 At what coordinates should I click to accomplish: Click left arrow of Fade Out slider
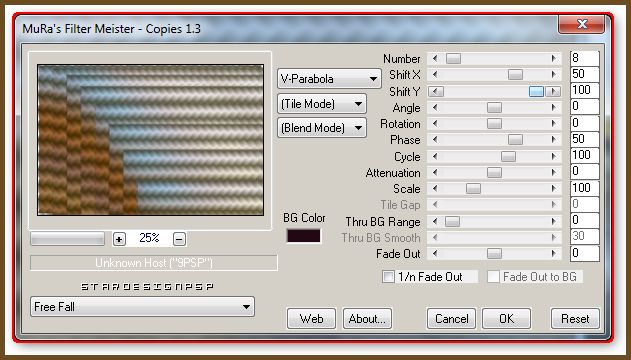tap(435, 253)
